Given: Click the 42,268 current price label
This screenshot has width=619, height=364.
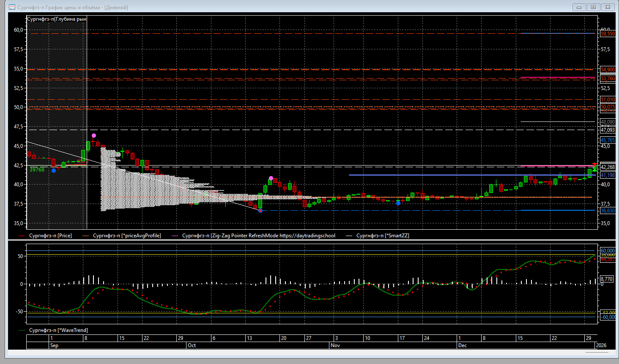Looking at the screenshot, I should pyautogui.click(x=608, y=167).
